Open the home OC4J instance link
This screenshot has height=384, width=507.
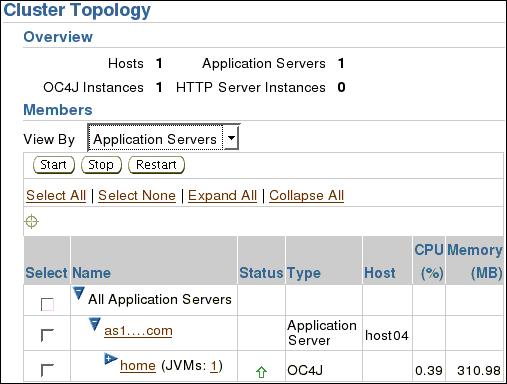tap(138, 366)
